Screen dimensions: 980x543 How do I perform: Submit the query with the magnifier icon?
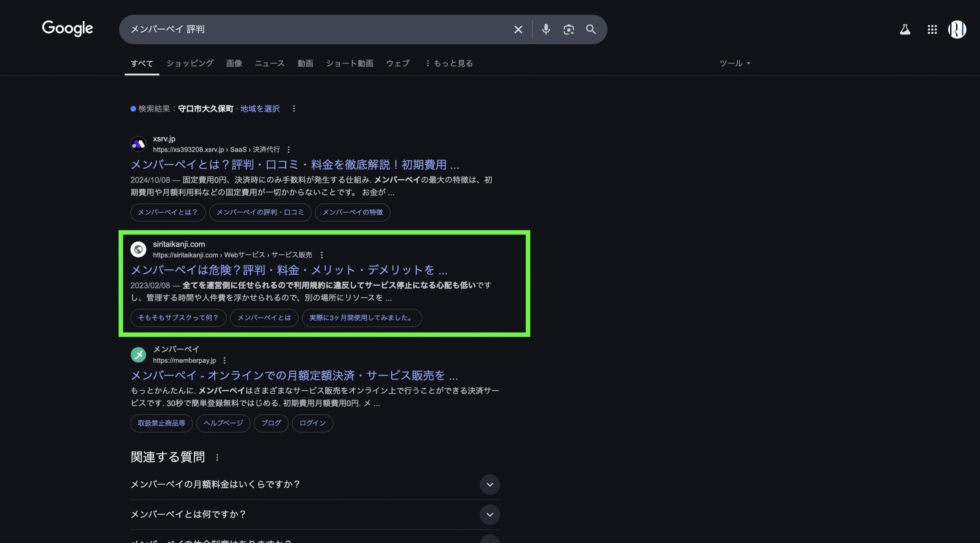tap(591, 29)
